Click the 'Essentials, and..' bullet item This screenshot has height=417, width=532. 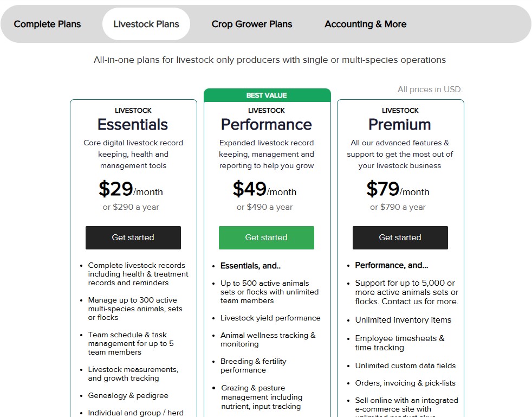coord(250,266)
